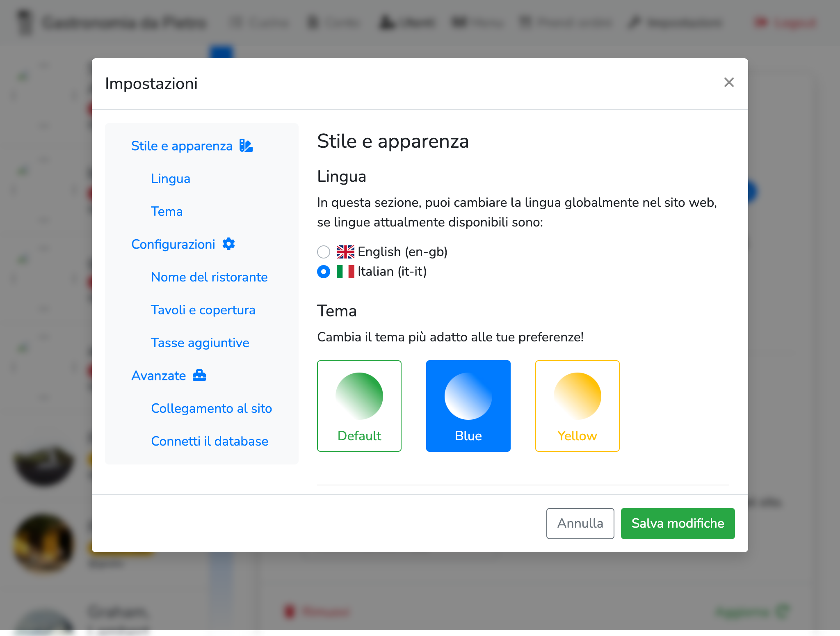Choose the Blue theme swatch
Screen dimensions: 840x636
[468, 406]
